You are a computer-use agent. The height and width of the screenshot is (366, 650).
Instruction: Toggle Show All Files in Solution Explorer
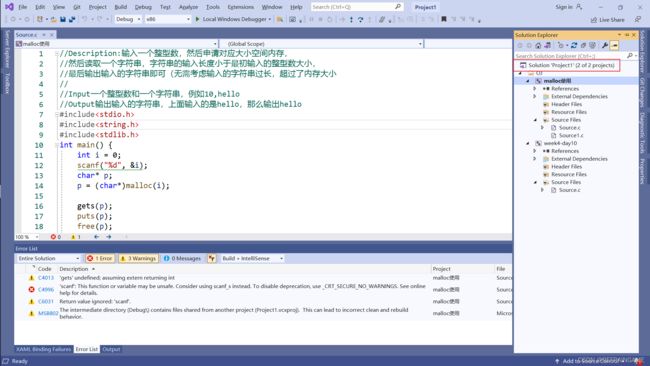592,46
